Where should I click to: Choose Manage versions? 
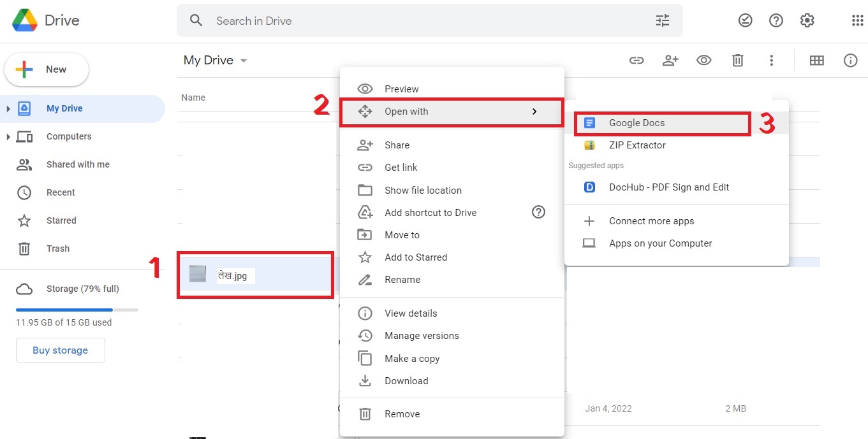pyautogui.click(x=452, y=336)
